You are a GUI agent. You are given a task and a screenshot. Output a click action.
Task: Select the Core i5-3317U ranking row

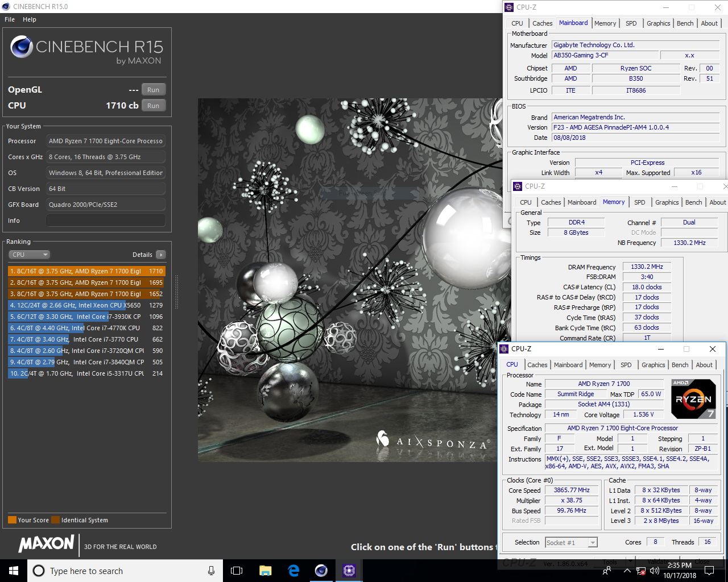click(x=86, y=373)
